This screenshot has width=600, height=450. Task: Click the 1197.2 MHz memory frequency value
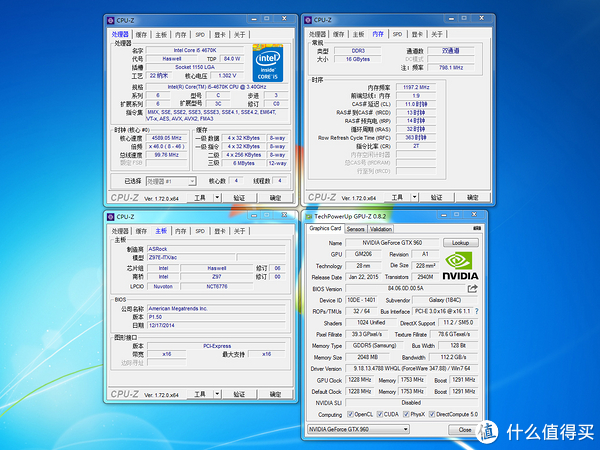416,87
